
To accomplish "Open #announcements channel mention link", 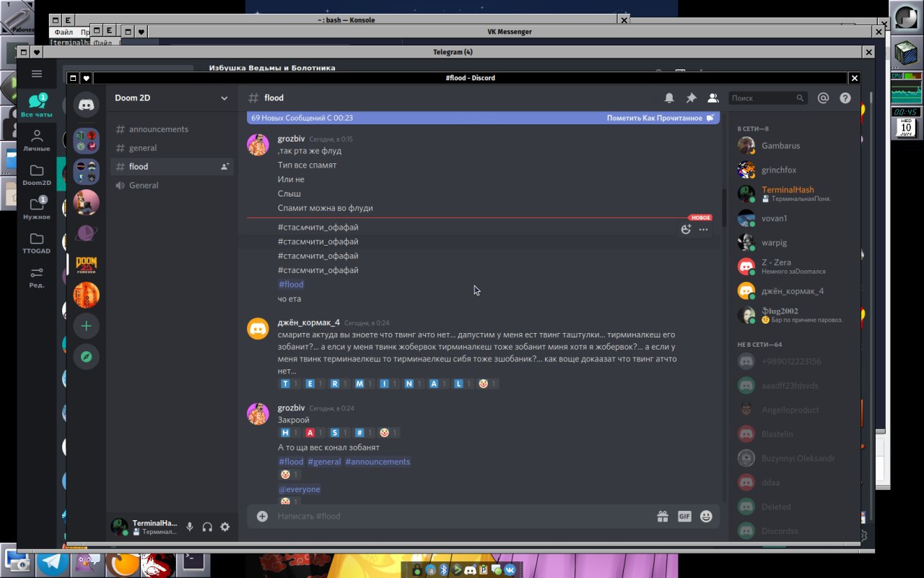I will 378,462.
